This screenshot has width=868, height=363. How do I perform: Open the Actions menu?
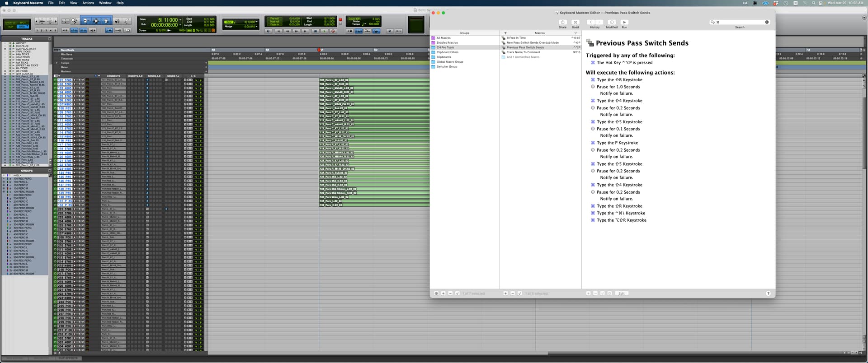coord(88,3)
